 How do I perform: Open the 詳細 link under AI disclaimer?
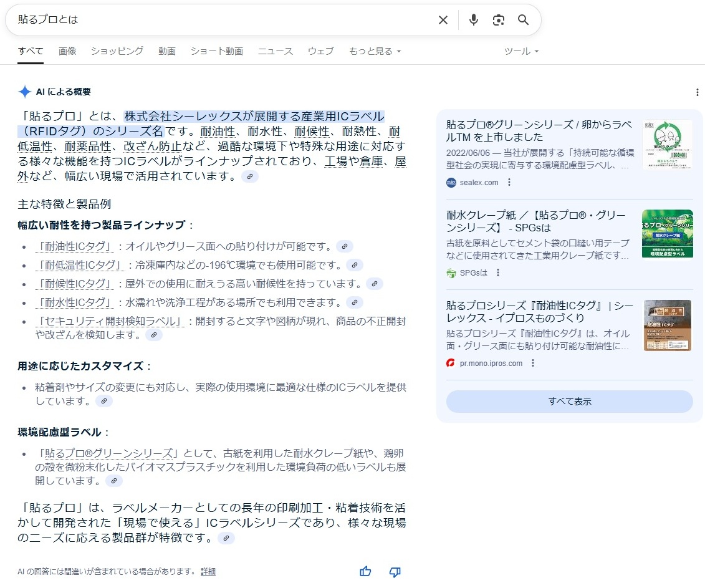[x=208, y=571]
